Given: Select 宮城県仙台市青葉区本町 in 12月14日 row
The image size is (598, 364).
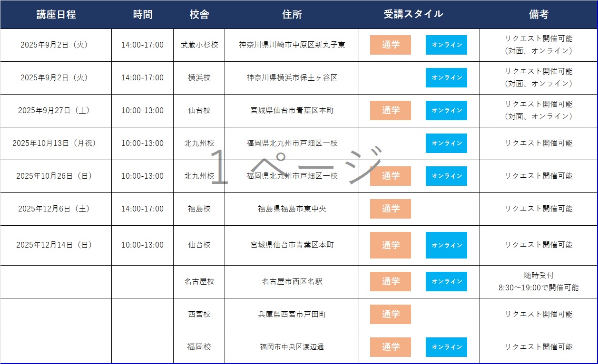Looking at the screenshot, I should click(x=292, y=245).
